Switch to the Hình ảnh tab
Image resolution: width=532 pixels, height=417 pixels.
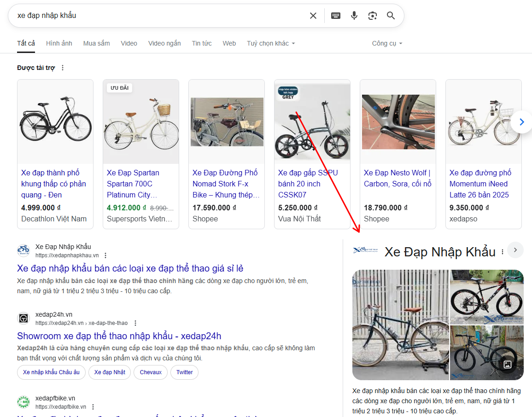59,43
